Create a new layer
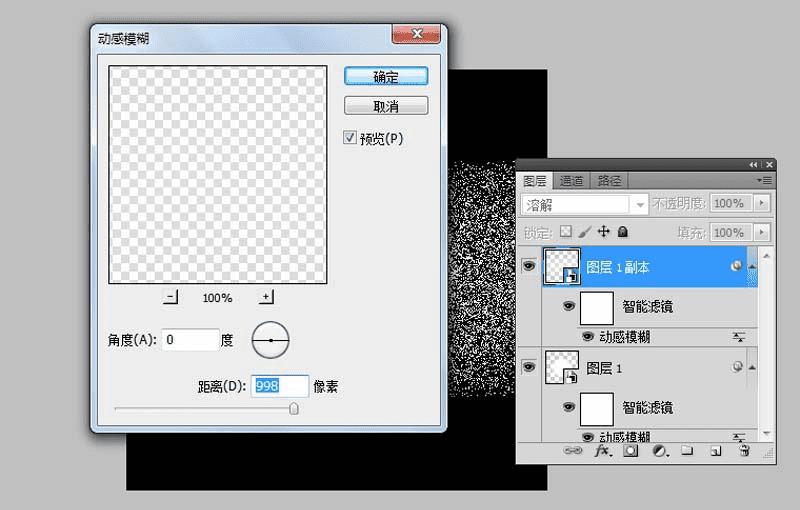This screenshot has width=800, height=510. (716, 451)
